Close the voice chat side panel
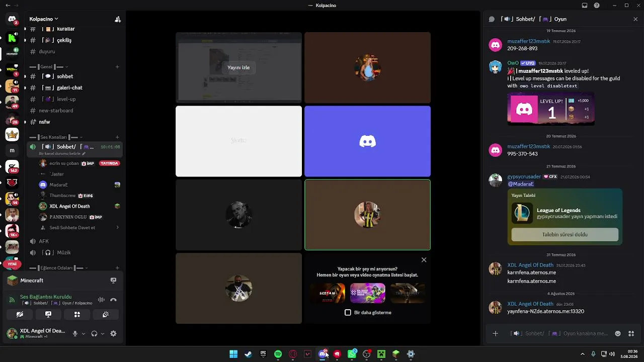The image size is (644, 362). (x=635, y=19)
